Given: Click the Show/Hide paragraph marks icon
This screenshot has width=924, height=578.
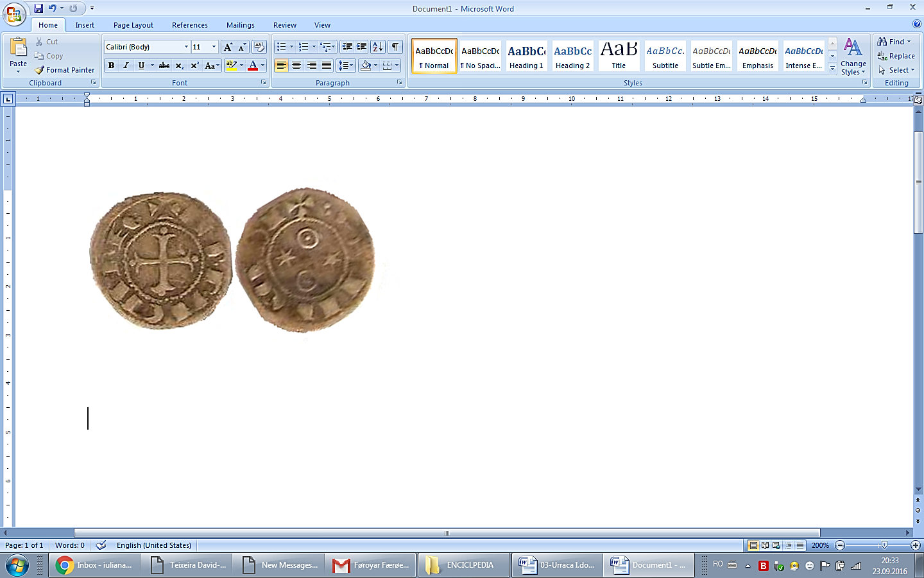Looking at the screenshot, I should (395, 47).
